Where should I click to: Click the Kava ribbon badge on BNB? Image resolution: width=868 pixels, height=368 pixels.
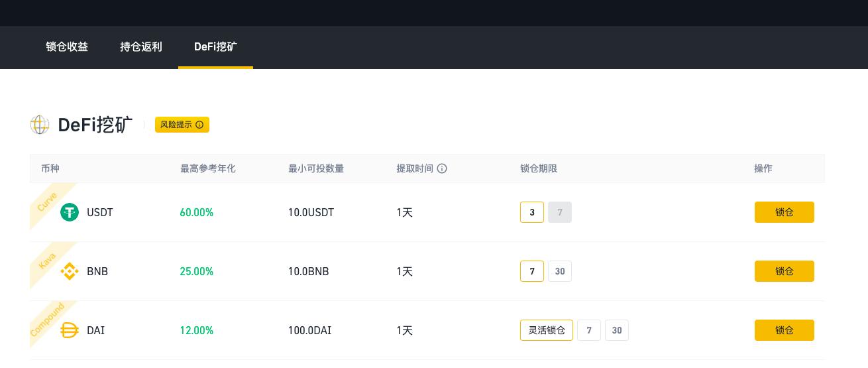click(48, 260)
